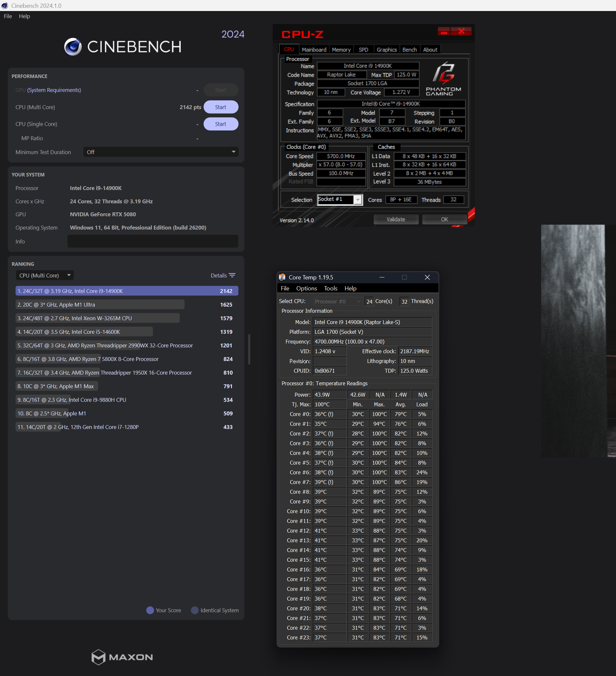This screenshot has width=616, height=676.
Task: Start the CPU (Multi Core) benchmark
Action: [221, 107]
